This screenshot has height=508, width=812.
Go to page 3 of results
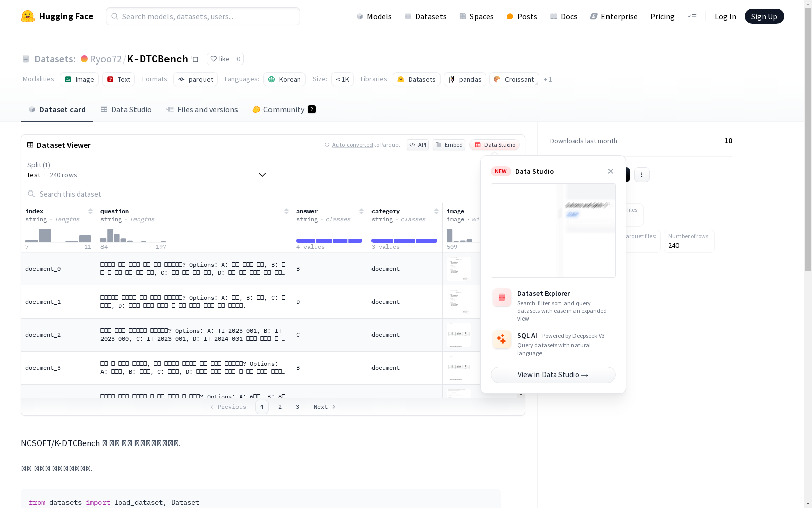[x=297, y=407]
